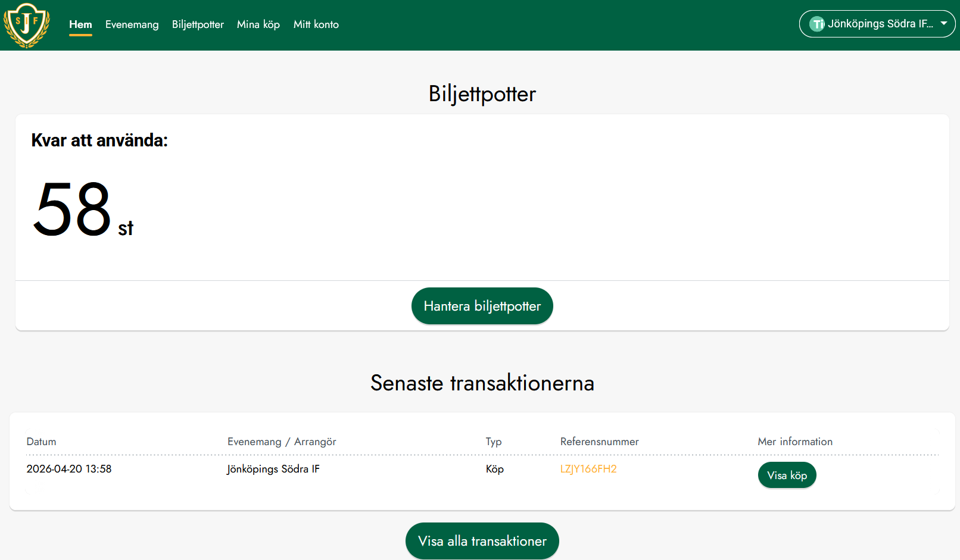Click the Evenemang / Arrangör column header
The image size is (960, 560).
point(281,442)
